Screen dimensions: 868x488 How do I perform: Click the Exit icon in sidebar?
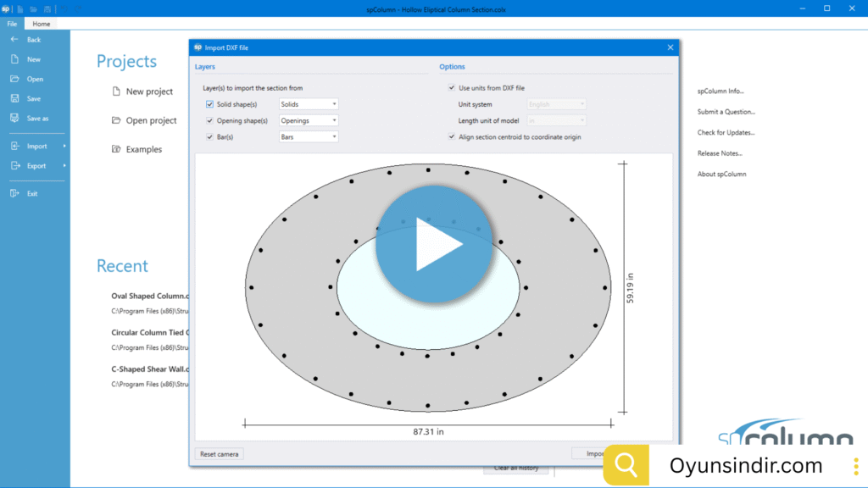(14, 193)
